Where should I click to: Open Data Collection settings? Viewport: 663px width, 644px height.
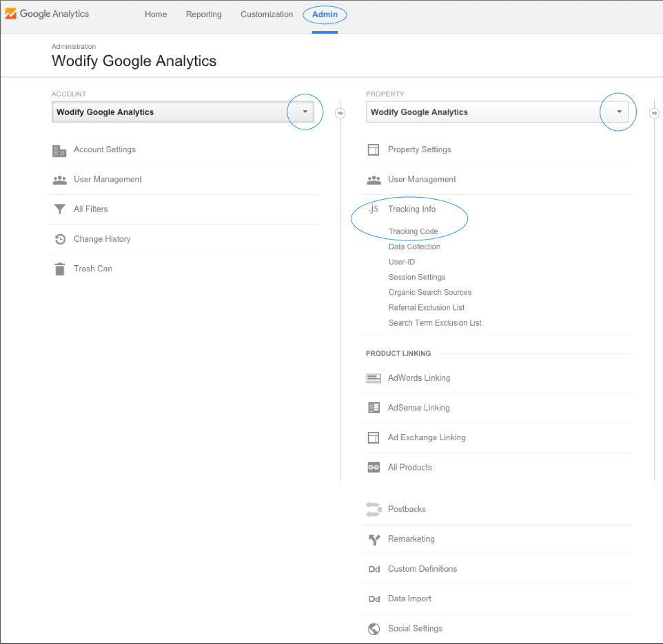(414, 247)
